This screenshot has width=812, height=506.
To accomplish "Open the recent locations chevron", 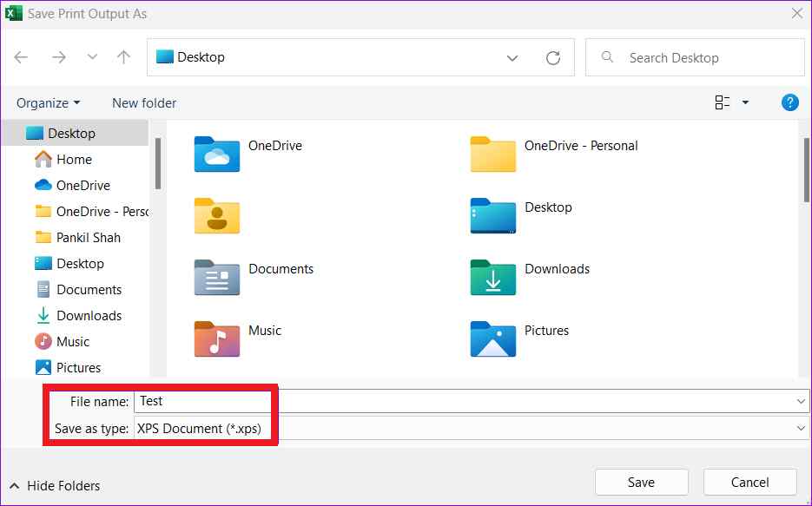I will [92, 56].
